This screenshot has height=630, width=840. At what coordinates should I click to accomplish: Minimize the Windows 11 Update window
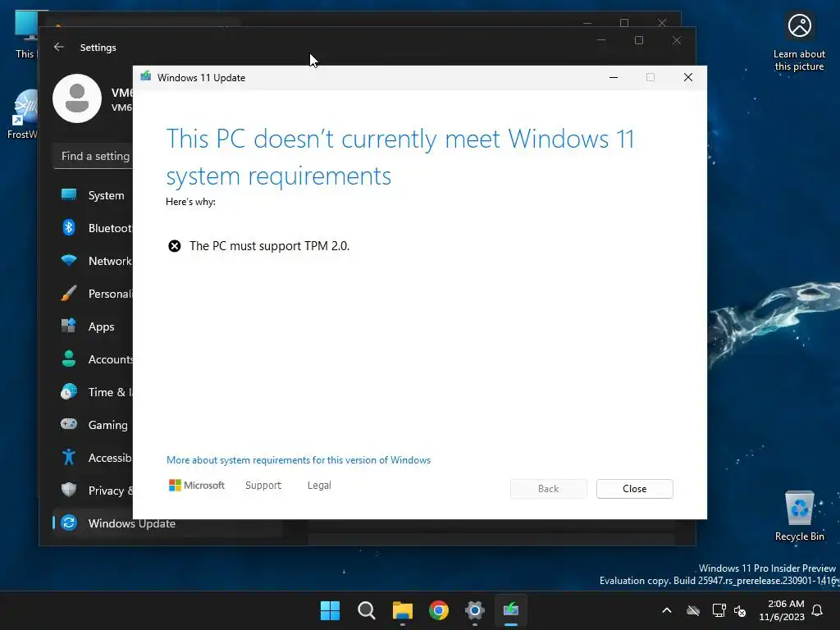pos(614,77)
